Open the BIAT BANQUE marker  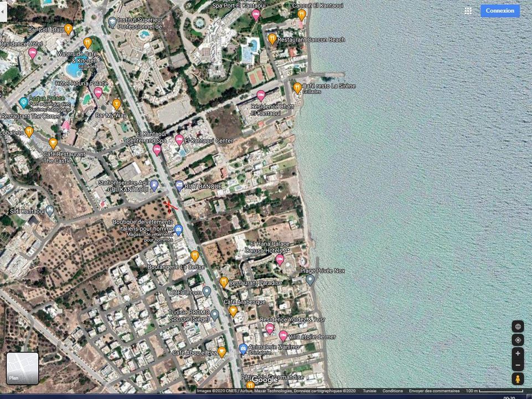pos(179,186)
